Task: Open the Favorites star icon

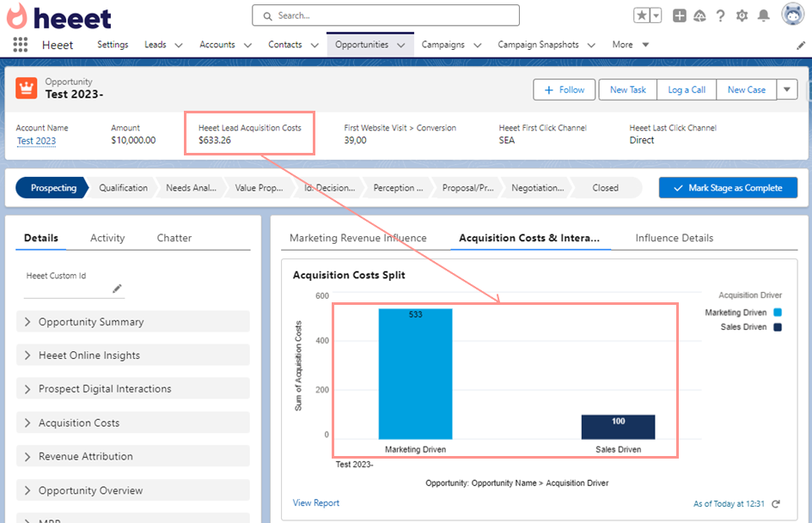Action: (642, 15)
